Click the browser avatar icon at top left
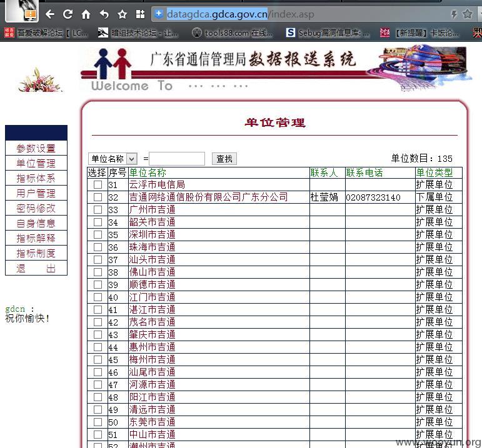This screenshot has width=482, height=448. tap(22, 11)
